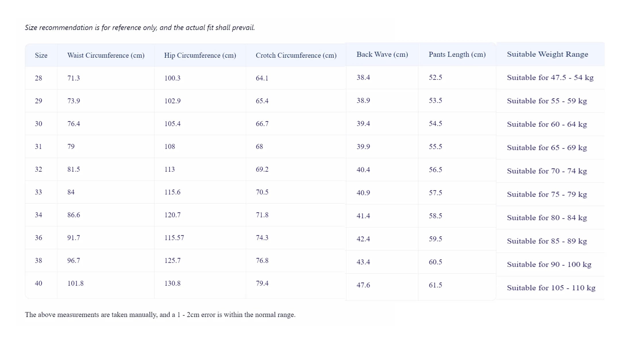Click "Suitable for 70 - 74 kg" cell

point(547,171)
